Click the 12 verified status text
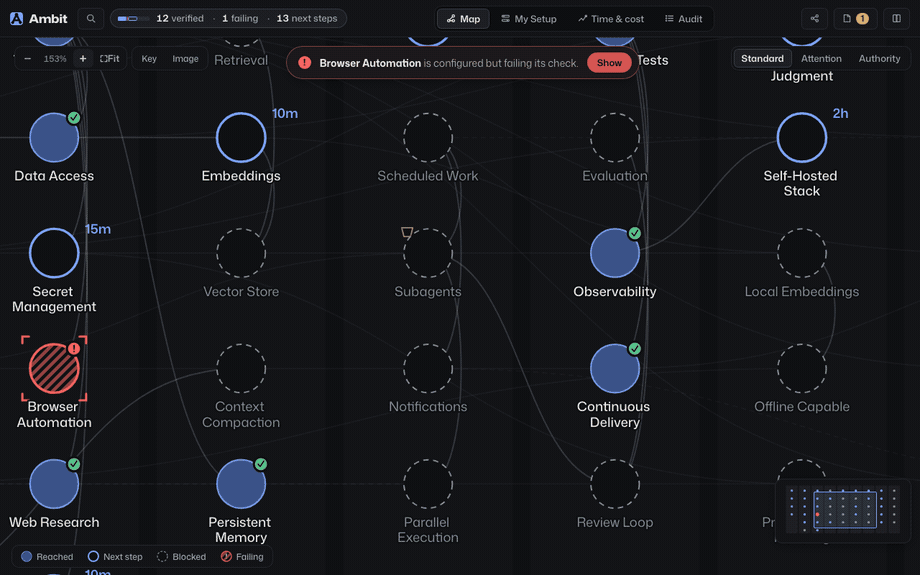The width and height of the screenshot is (920, 575). click(x=180, y=19)
